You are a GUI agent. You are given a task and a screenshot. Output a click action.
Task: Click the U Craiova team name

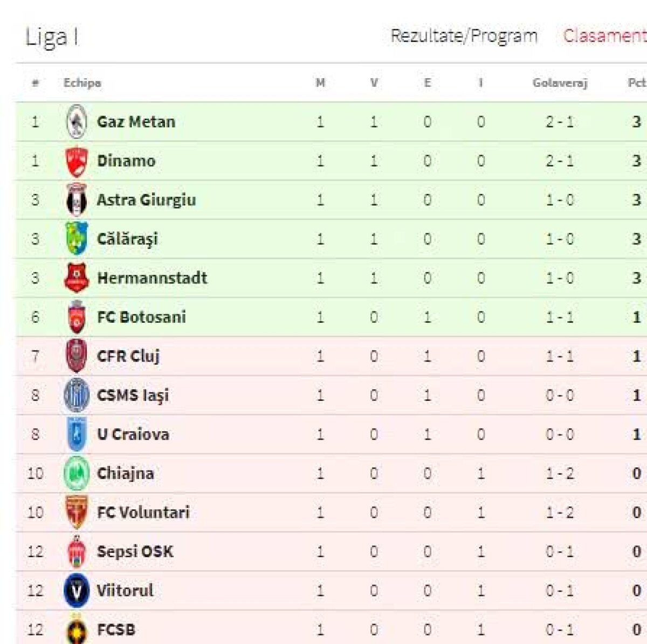click(x=133, y=434)
